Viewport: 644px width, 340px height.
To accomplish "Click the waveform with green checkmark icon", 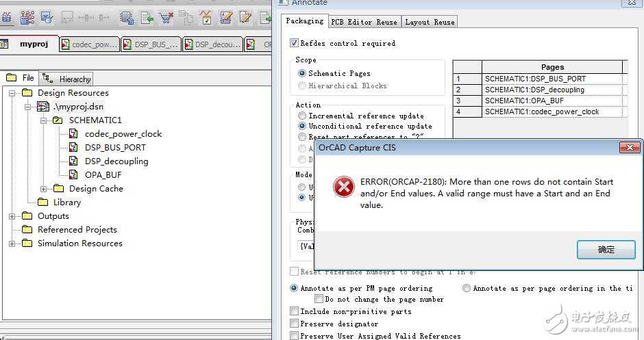I will point(206,18).
